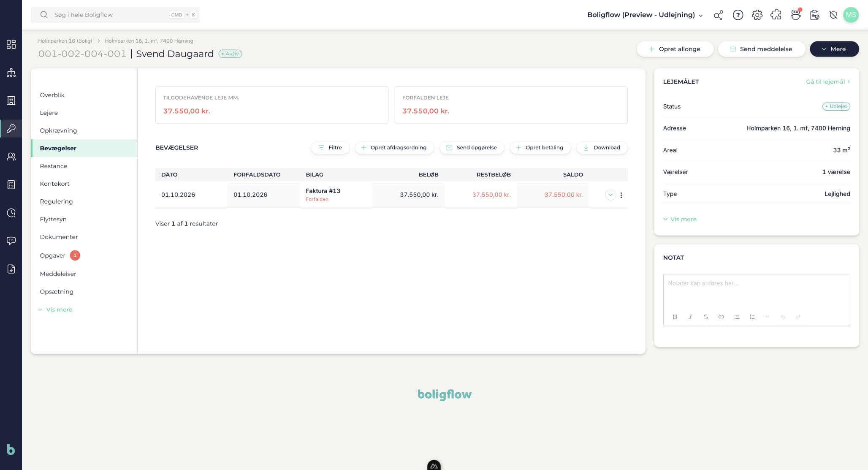Image resolution: width=868 pixels, height=470 pixels.
Task: Expand Vis mere in the left menu
Action: tap(55, 310)
